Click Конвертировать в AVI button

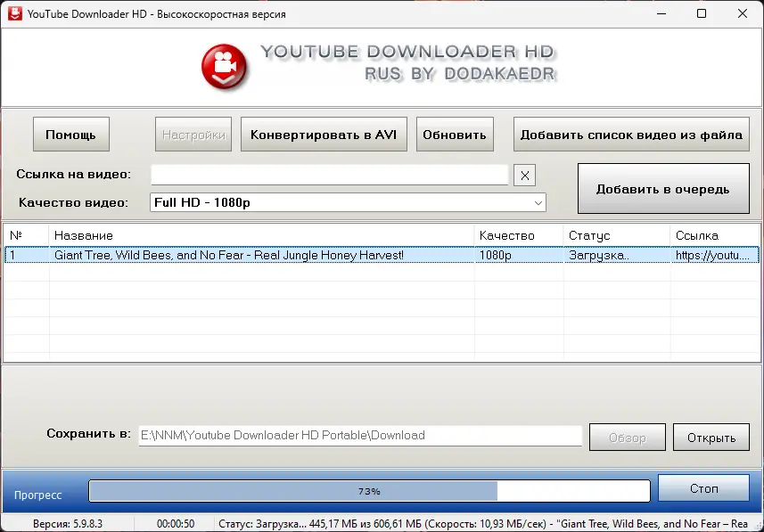tap(324, 135)
